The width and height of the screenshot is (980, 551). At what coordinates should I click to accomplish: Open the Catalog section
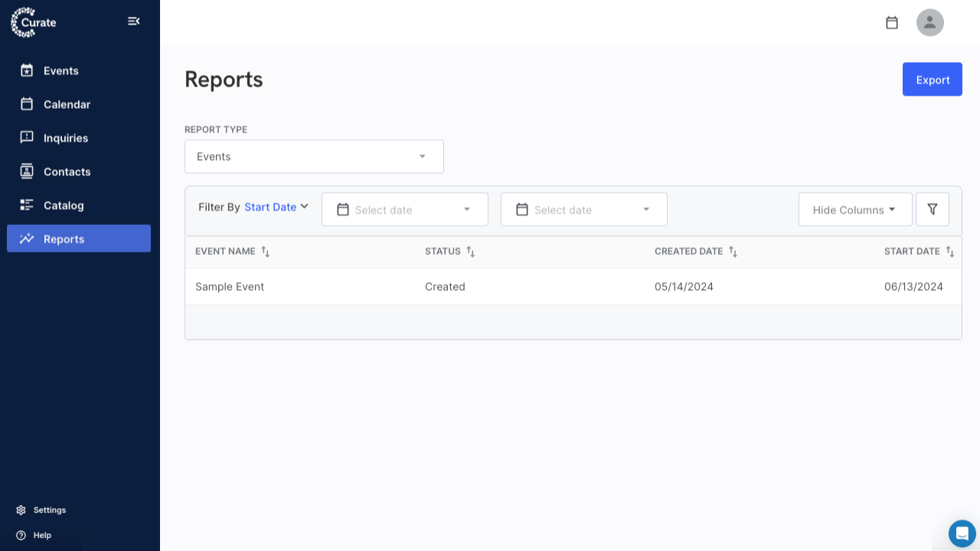pos(63,205)
